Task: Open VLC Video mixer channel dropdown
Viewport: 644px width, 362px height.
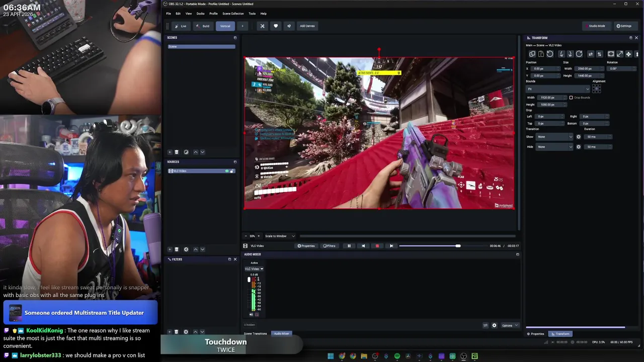Action: (x=254, y=269)
